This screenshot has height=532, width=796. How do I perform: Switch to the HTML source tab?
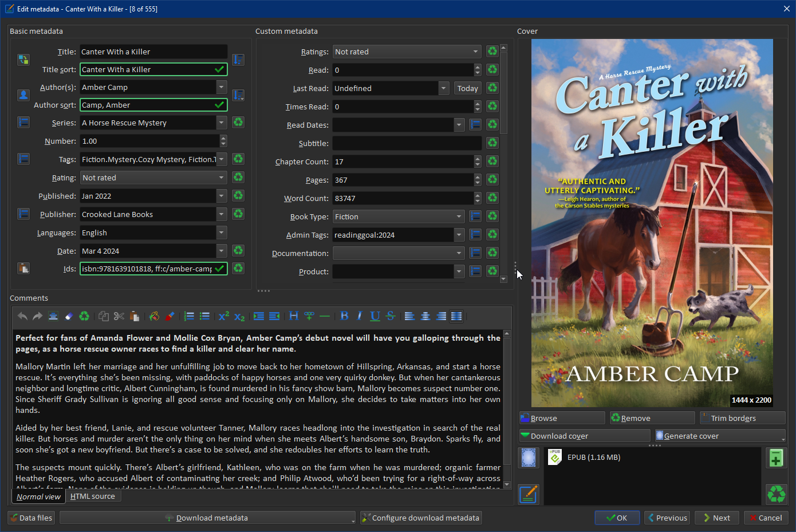(x=93, y=496)
